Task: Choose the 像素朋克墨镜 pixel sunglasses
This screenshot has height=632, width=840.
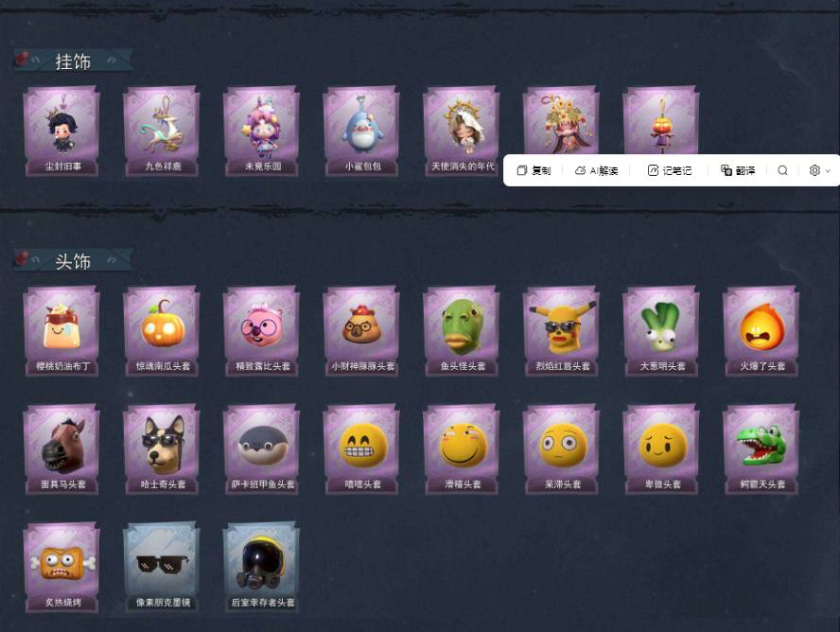Action: [x=161, y=568]
